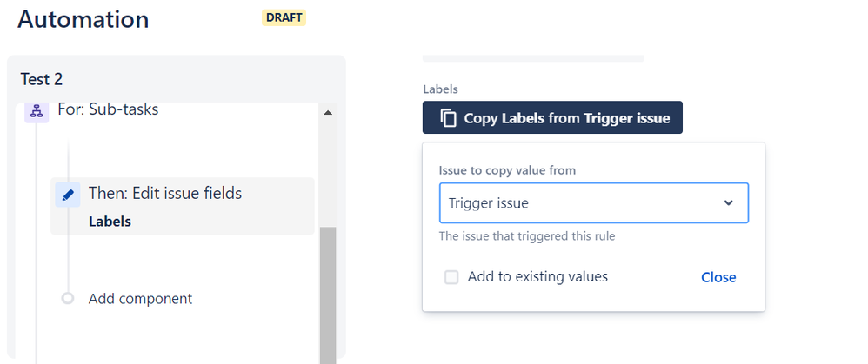Click the dropdown chevron arrow
The image size is (868, 364).
pyautogui.click(x=729, y=203)
